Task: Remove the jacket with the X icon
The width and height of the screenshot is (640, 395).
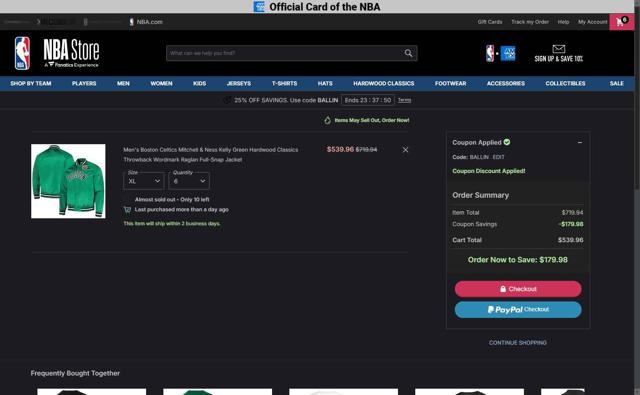Action: (405, 150)
